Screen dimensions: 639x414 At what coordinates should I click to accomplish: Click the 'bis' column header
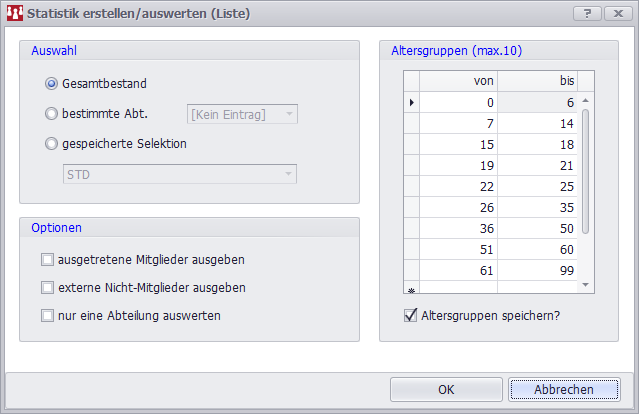537,81
